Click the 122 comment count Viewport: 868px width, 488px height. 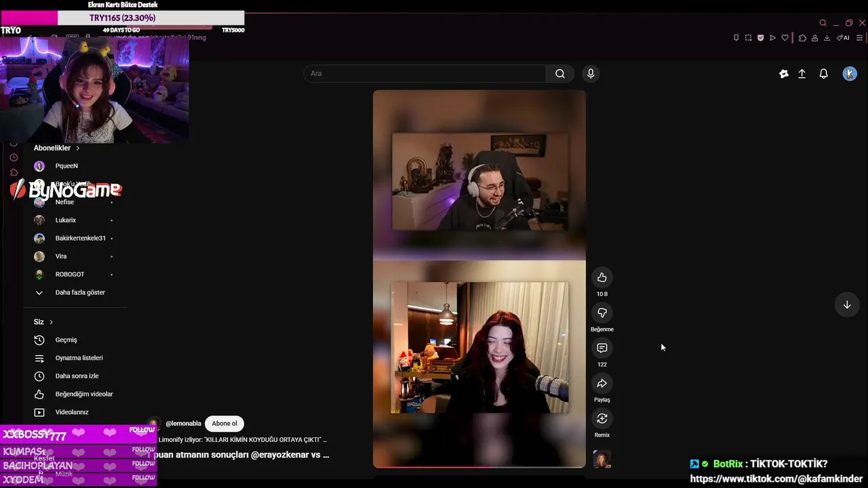602,365
